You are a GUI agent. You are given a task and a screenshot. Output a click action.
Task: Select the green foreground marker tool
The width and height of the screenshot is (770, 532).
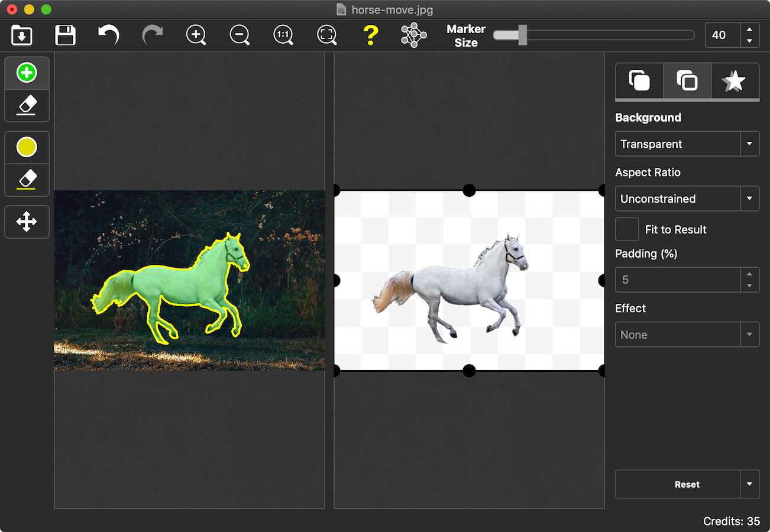click(x=27, y=73)
